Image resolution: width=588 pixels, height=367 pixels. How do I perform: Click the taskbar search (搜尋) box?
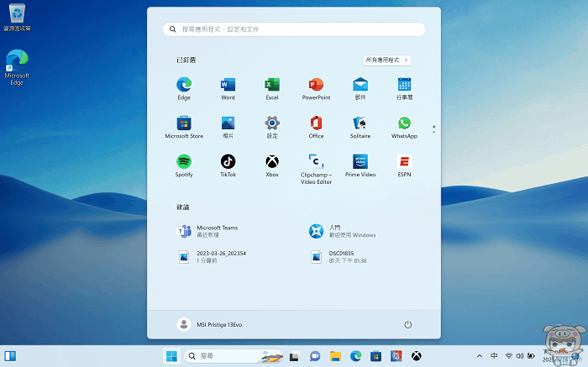point(234,356)
